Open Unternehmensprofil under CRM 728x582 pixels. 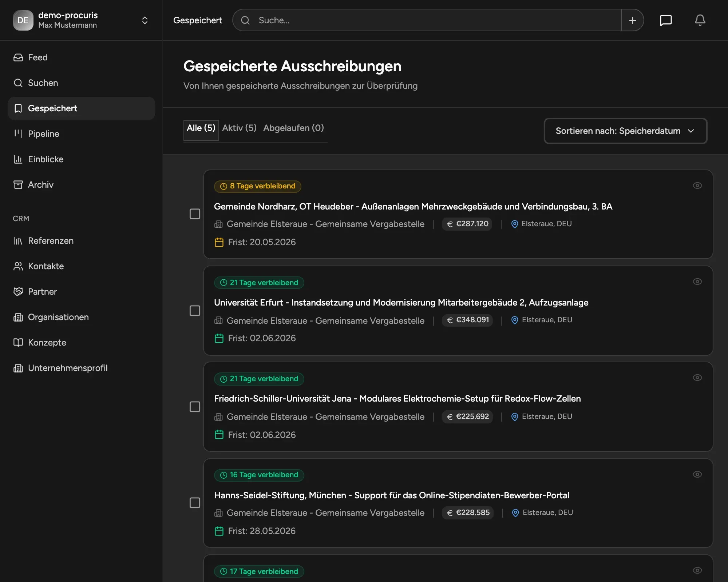click(82, 368)
